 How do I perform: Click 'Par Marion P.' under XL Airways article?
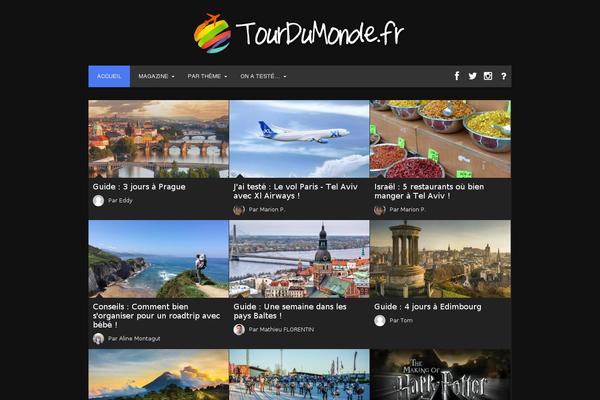tap(267, 210)
